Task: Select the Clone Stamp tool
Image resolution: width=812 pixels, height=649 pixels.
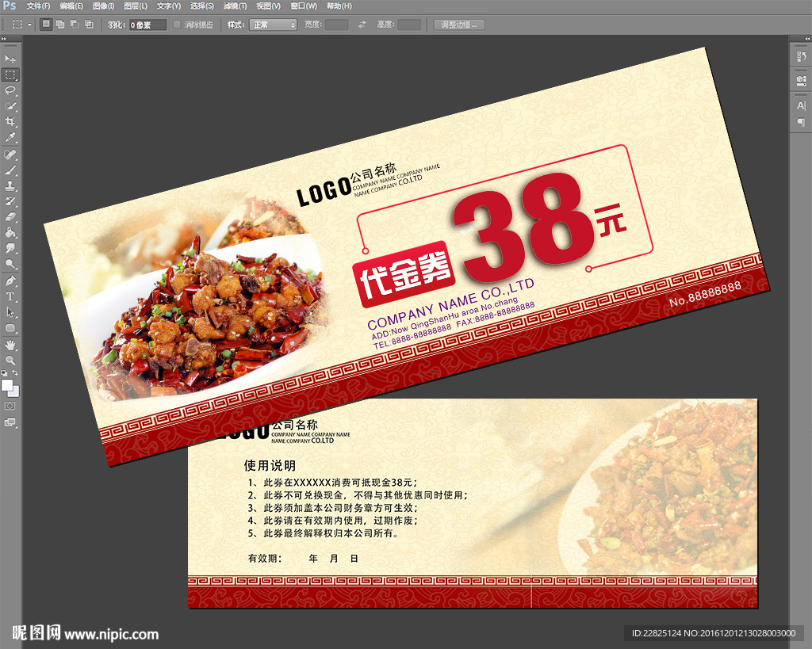Action: [x=10, y=185]
